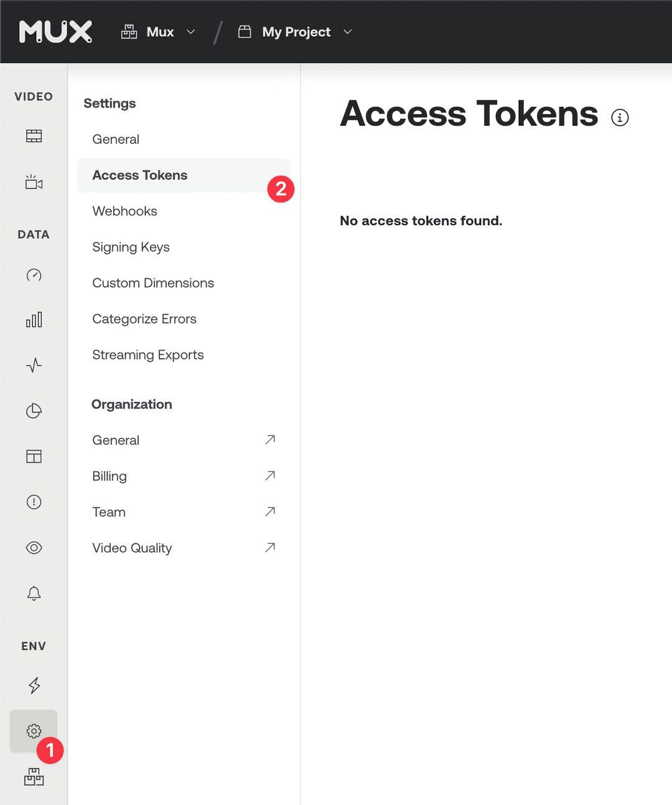Click the Mux logo in the top bar
This screenshot has width=672, height=805.
55,31
